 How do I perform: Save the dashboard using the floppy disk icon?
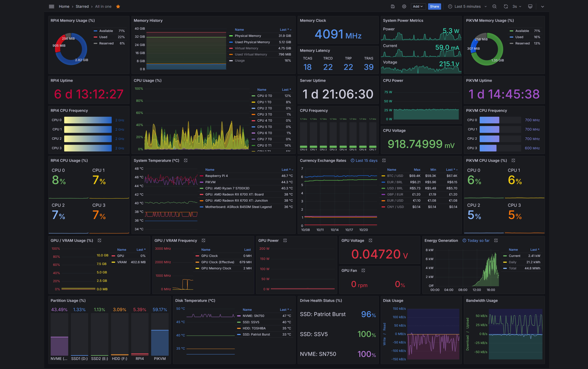pyautogui.click(x=393, y=7)
